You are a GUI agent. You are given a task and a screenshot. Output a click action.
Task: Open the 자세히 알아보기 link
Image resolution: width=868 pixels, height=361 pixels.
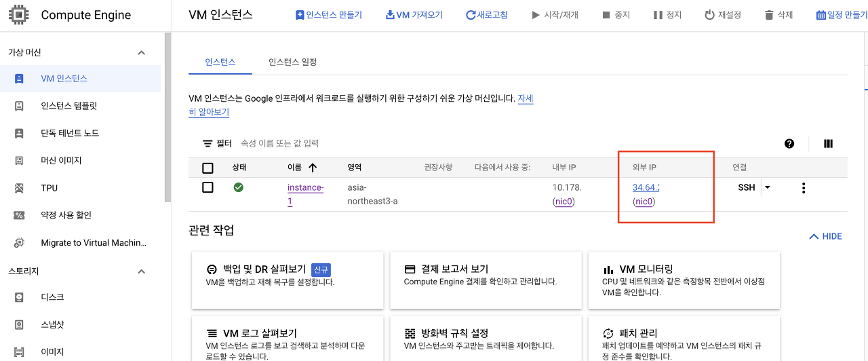361,105
